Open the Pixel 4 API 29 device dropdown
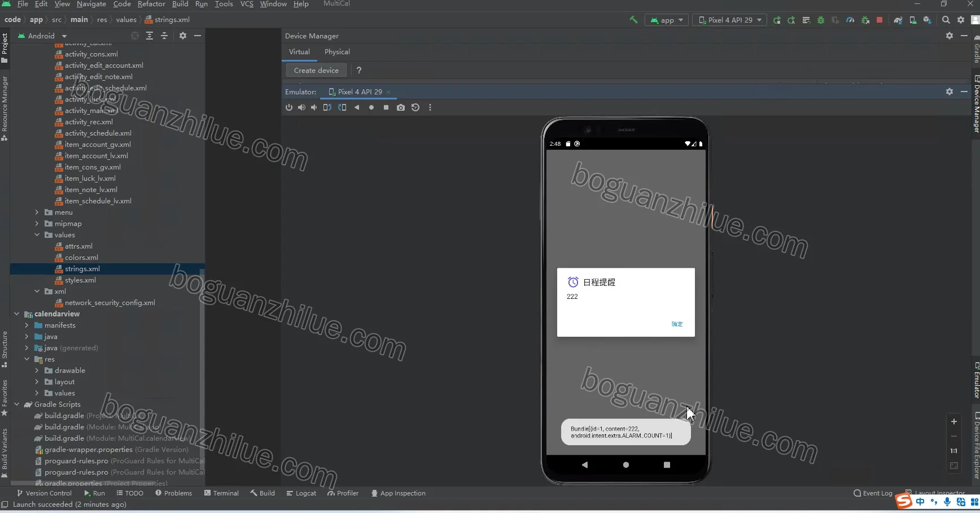This screenshot has height=513, width=980. click(x=729, y=20)
